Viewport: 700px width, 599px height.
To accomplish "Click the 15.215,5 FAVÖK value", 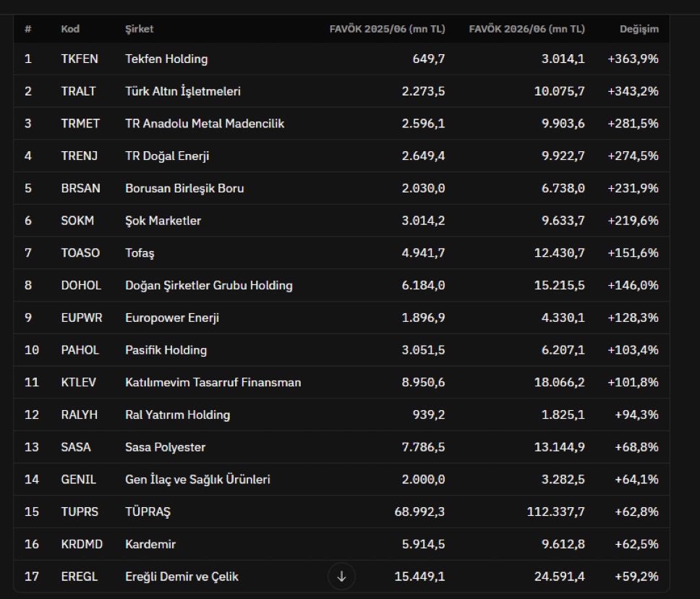I will (560, 286).
